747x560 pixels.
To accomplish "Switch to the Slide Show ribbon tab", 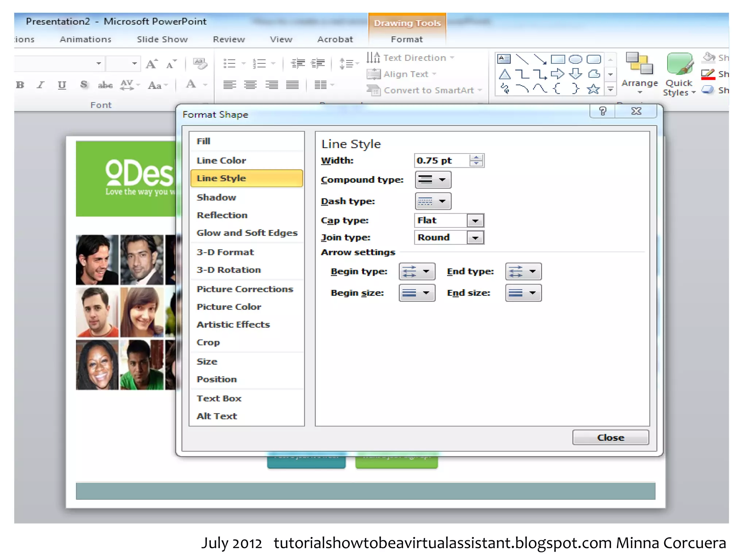I will tap(162, 39).
